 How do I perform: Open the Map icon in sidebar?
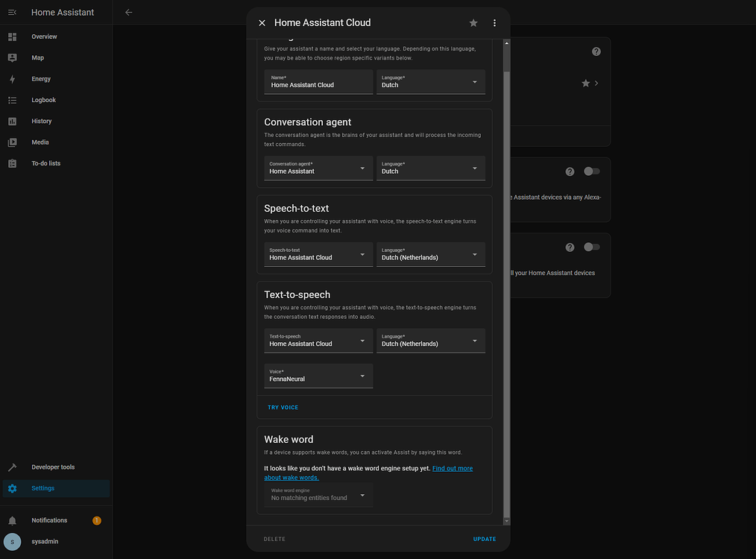click(x=13, y=58)
